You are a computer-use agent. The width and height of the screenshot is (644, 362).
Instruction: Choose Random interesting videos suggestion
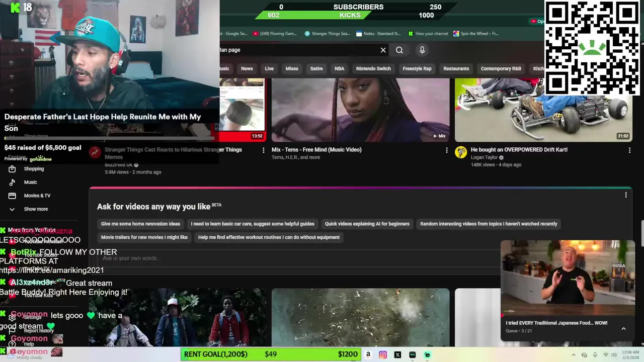click(489, 224)
